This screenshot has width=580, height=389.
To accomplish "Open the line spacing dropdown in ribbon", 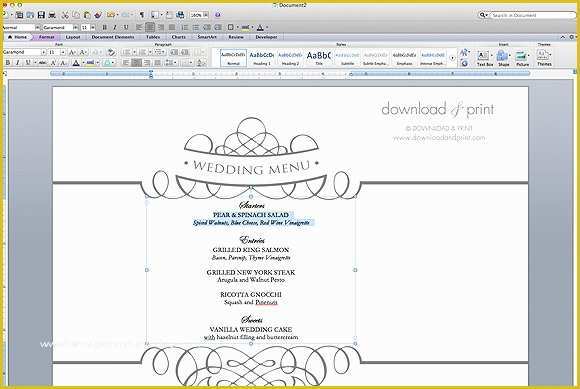I will pyautogui.click(x=170, y=63).
